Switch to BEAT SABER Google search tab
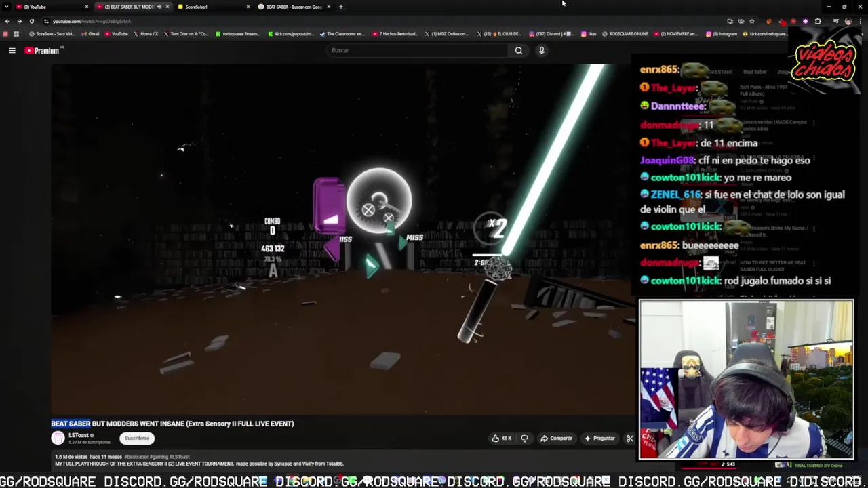 293,7
